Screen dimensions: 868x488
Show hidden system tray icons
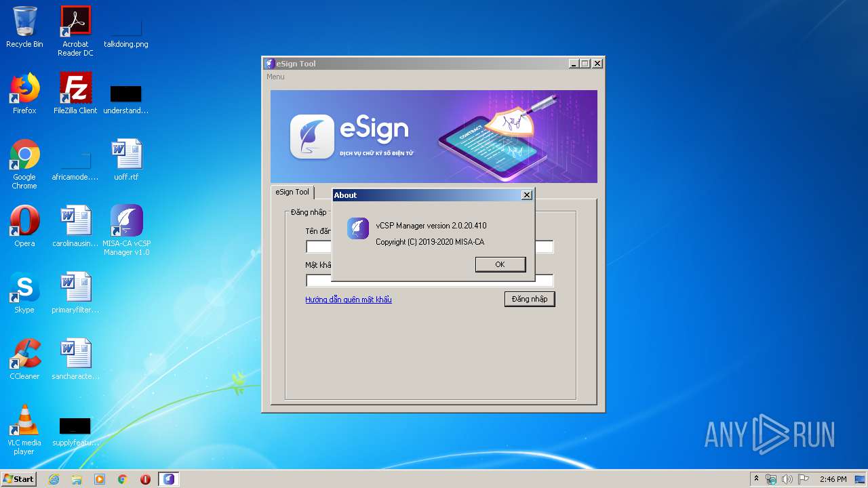[757, 479]
